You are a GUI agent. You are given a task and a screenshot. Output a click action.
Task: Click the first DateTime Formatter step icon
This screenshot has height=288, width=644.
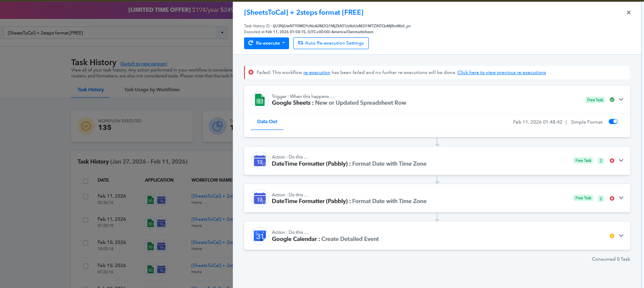(260, 161)
